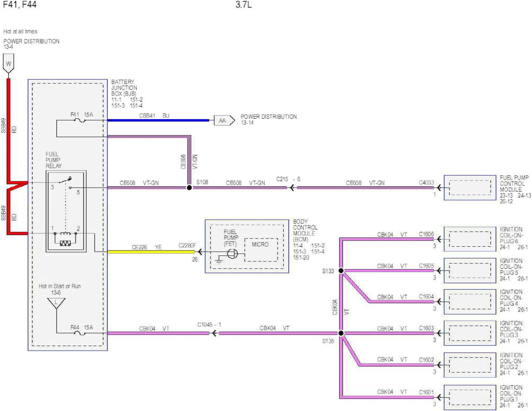The width and height of the screenshot is (532, 411).
Task: Click the vertical 'CBK04' label near S133
Action: point(335,307)
